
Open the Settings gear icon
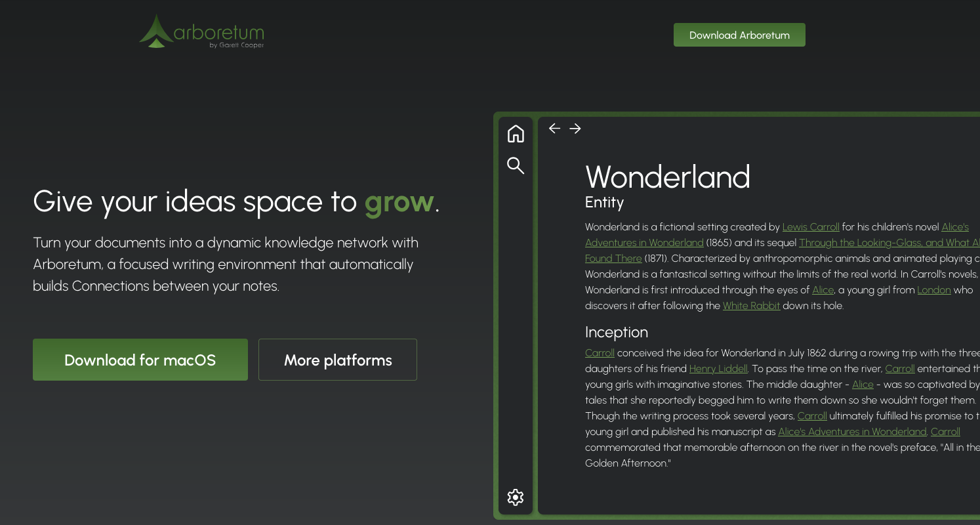[516, 497]
